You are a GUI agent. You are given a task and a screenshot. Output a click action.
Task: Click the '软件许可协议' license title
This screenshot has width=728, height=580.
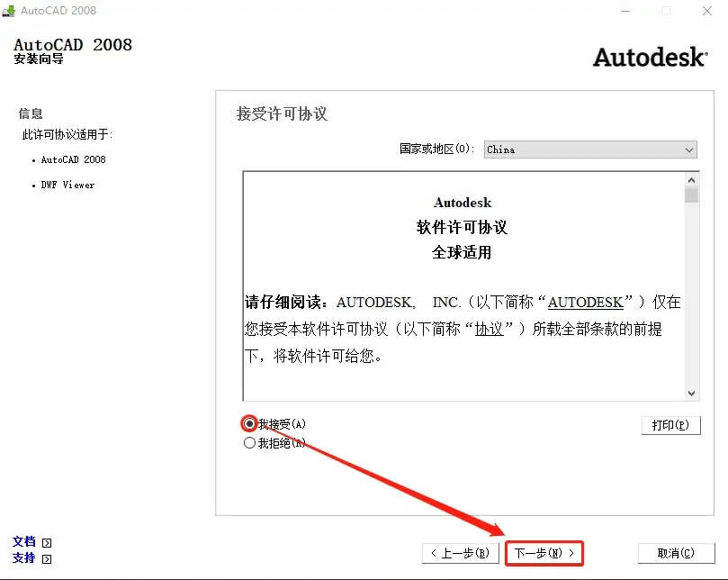coord(462,227)
